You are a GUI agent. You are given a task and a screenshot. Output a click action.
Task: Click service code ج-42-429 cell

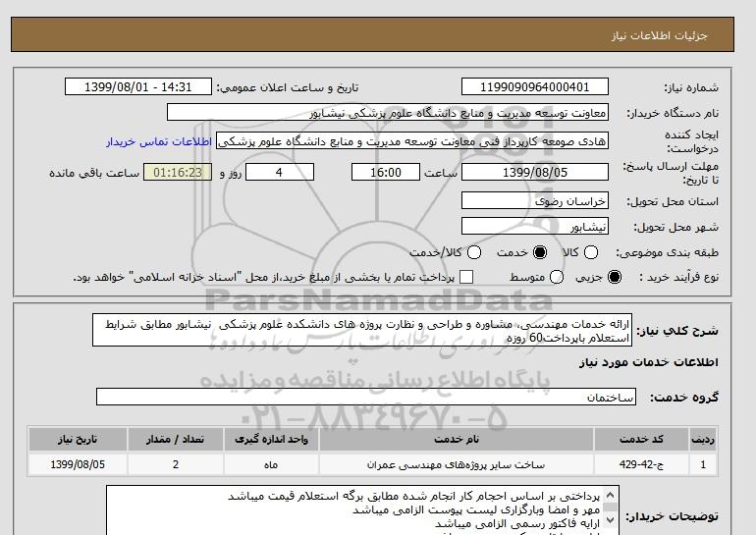tap(641, 464)
